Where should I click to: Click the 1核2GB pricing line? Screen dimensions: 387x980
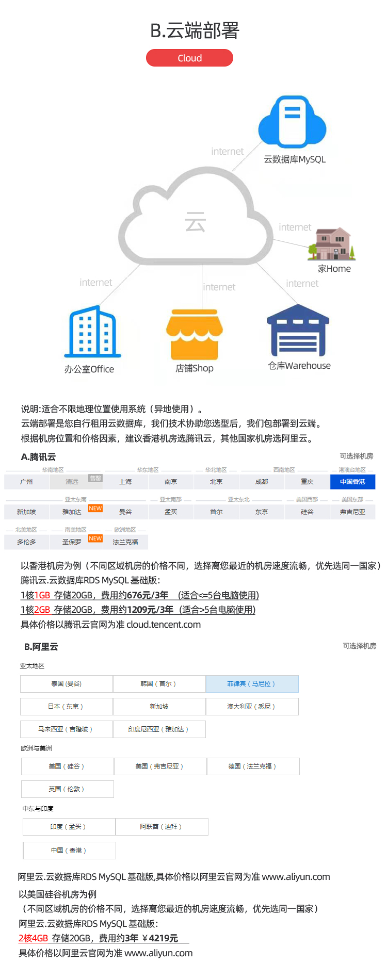pos(138,610)
